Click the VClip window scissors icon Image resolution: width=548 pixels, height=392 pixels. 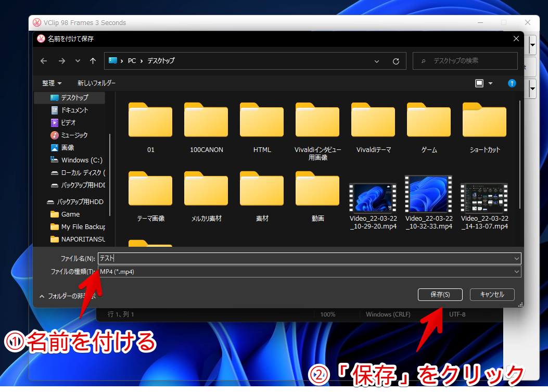click(x=37, y=23)
